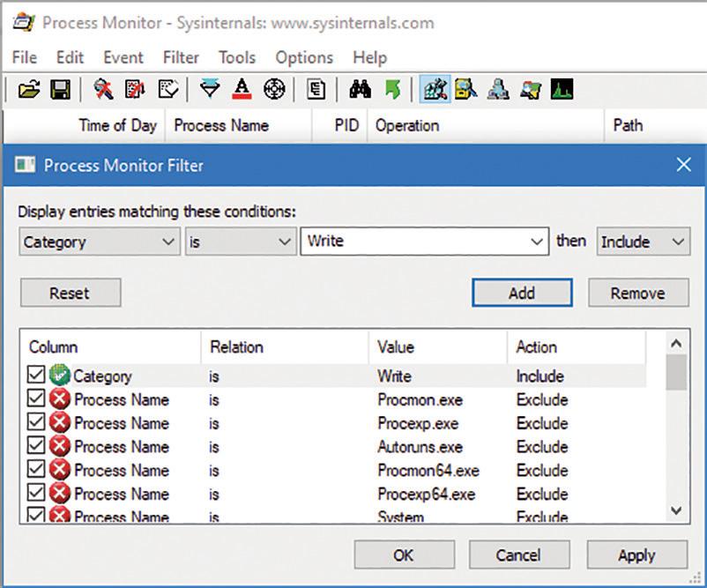Click the Process Name column header
This screenshot has width=707, height=588.
coord(239,125)
